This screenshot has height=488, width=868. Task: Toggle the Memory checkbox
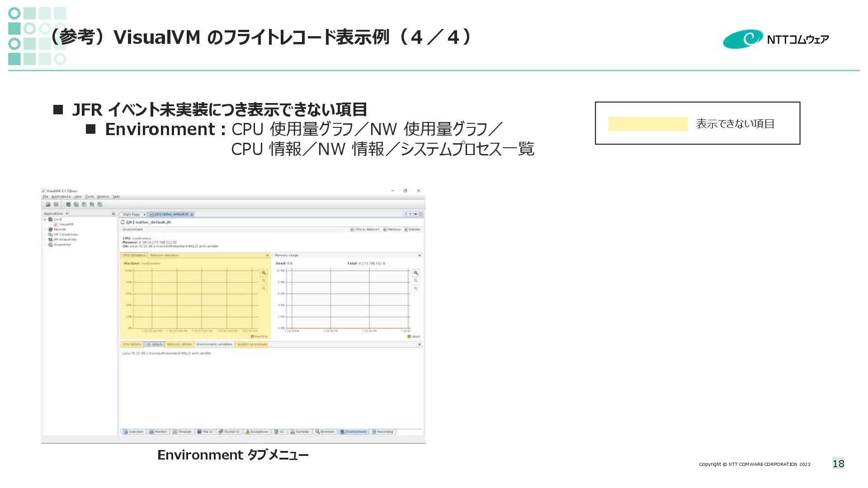(x=385, y=230)
